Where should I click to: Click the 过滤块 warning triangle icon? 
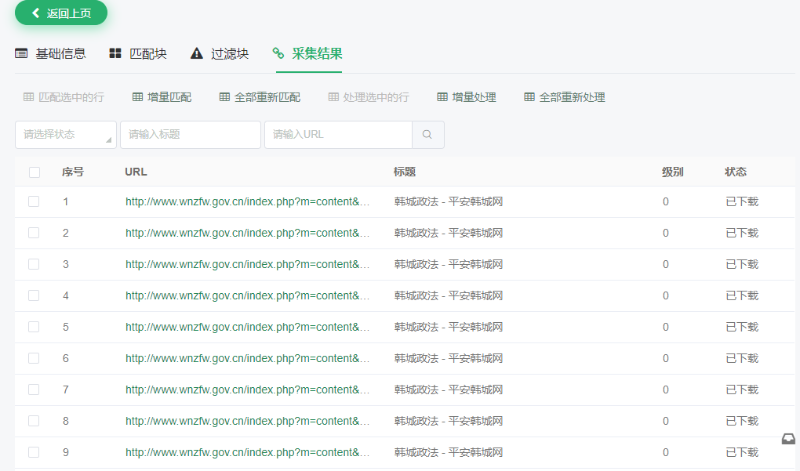pyautogui.click(x=196, y=53)
